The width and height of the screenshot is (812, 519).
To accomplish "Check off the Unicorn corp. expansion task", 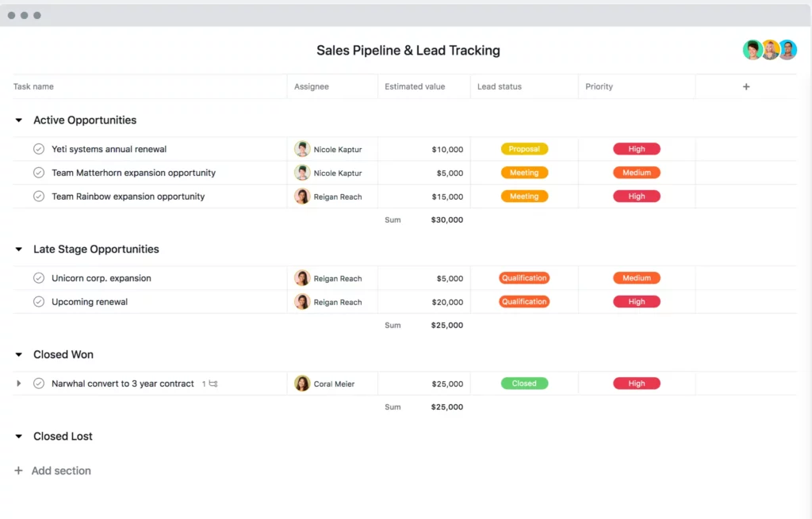I will [x=39, y=278].
